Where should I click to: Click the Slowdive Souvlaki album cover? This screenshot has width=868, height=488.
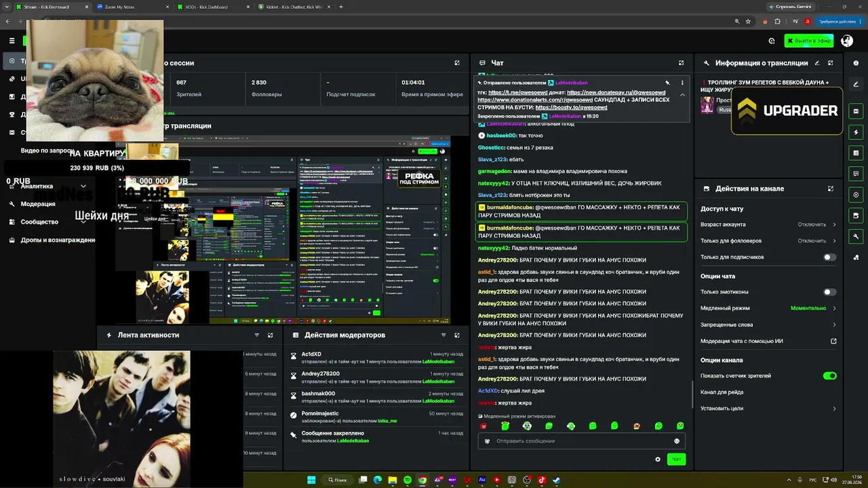[121, 419]
